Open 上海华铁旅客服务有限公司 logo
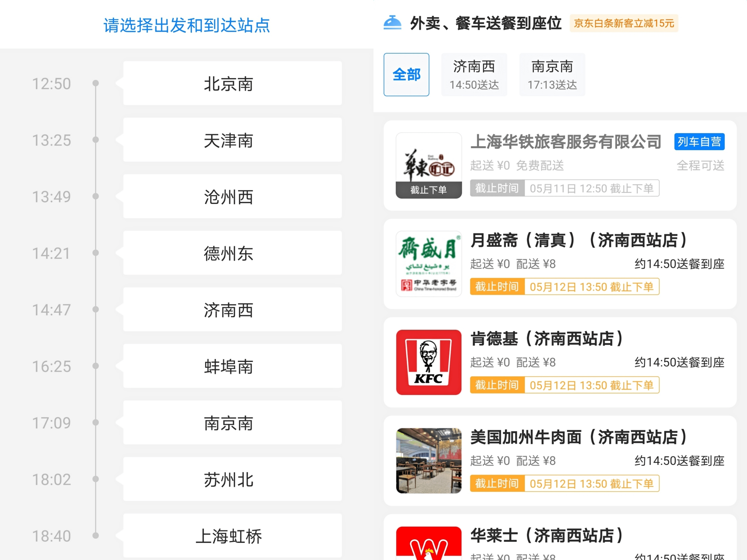 coord(428,166)
